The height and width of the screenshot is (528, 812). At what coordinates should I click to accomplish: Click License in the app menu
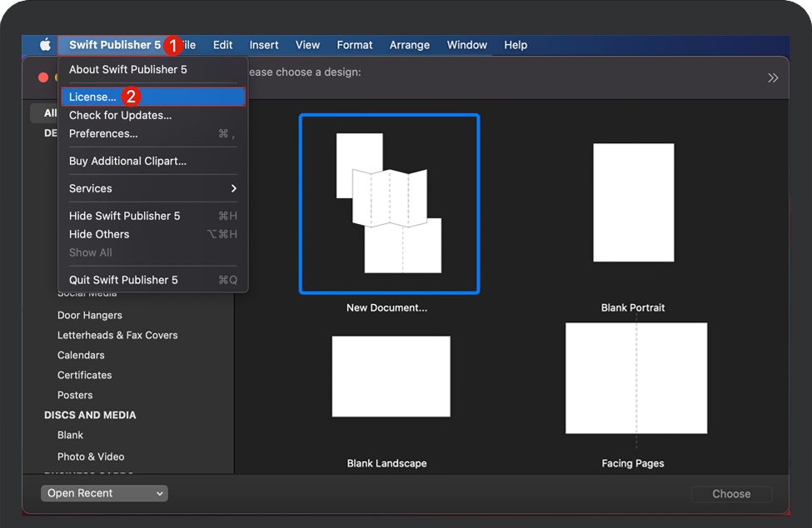(x=92, y=97)
